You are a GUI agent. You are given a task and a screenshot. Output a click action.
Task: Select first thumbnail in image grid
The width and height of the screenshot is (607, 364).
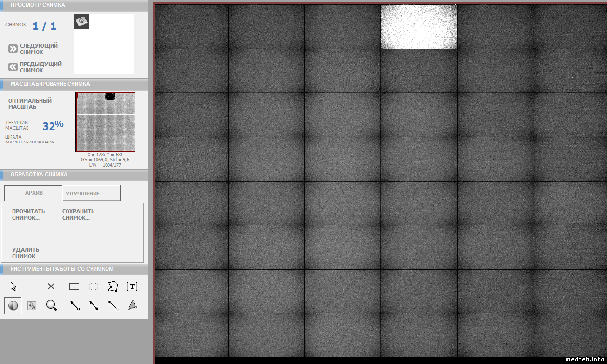(81, 22)
